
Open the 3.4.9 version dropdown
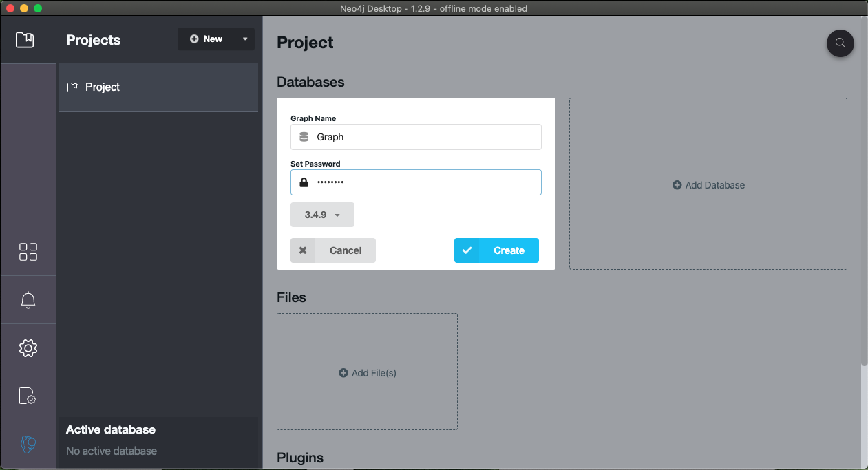[322, 215]
